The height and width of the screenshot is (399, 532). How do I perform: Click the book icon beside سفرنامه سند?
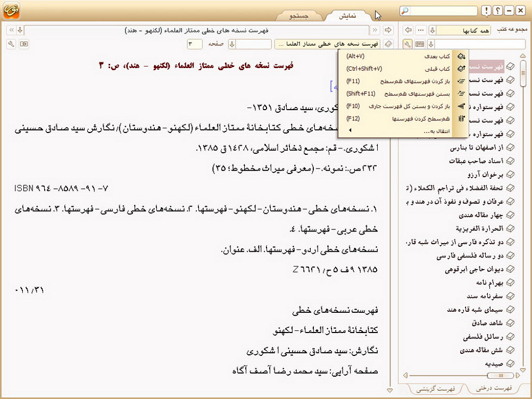(x=510, y=296)
